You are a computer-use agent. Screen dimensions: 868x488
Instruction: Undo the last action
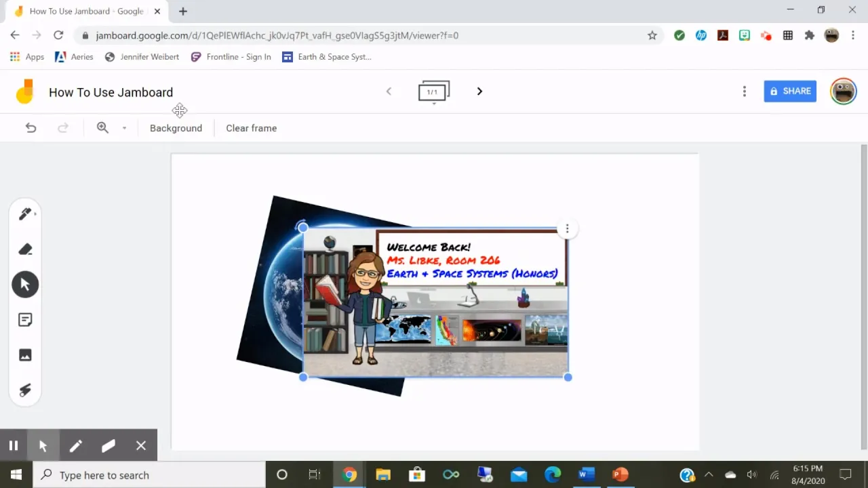[x=31, y=128]
